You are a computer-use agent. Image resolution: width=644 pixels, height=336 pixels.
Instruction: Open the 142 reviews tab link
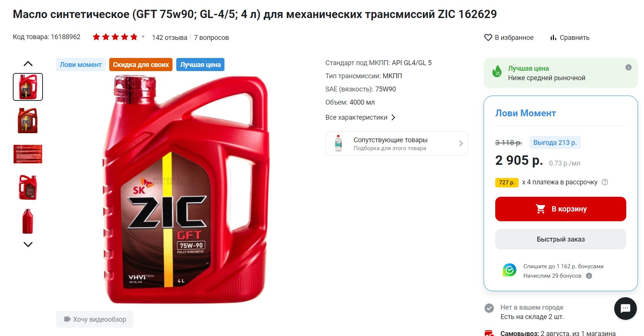(x=169, y=38)
